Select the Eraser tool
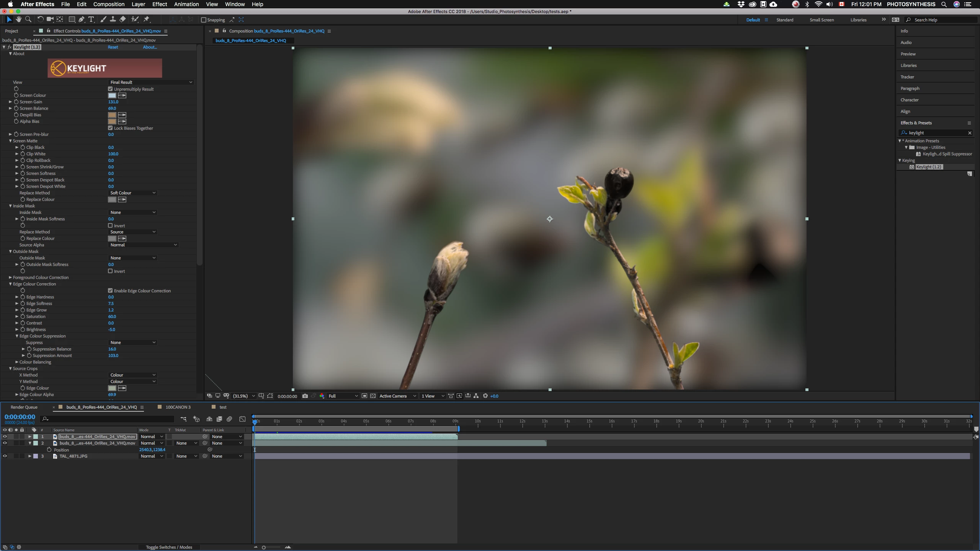 (x=122, y=19)
